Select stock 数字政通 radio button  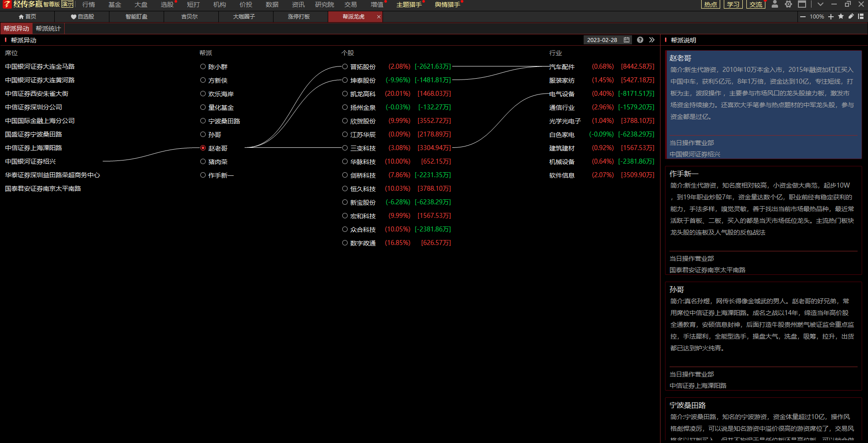pos(345,243)
